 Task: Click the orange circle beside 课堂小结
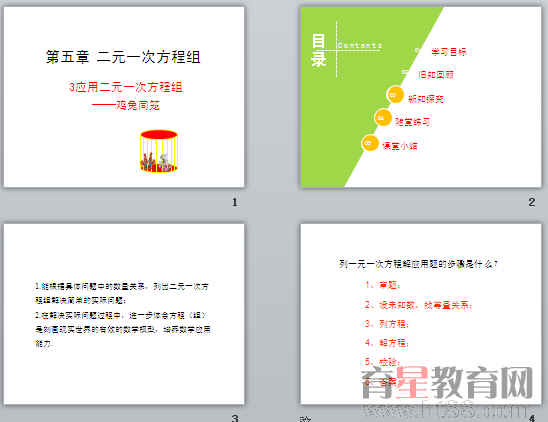point(370,143)
